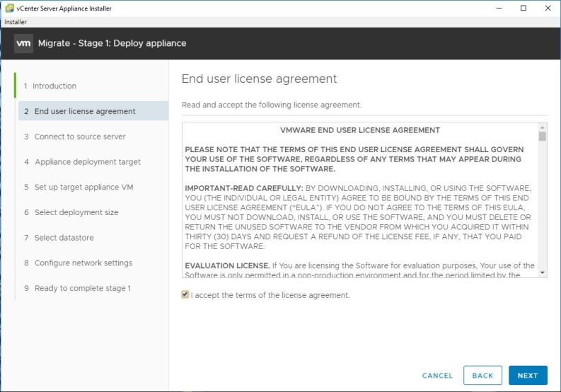Screen dimensions: 561x392
Task: Uncheck the accept license terms checkbox
Action: [185, 295]
